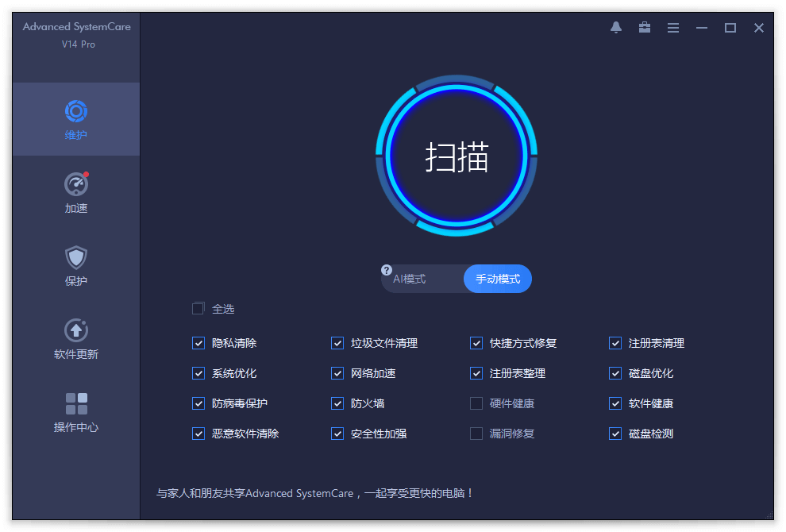
Task: Open the gift box offers icon
Action: pyautogui.click(x=644, y=27)
